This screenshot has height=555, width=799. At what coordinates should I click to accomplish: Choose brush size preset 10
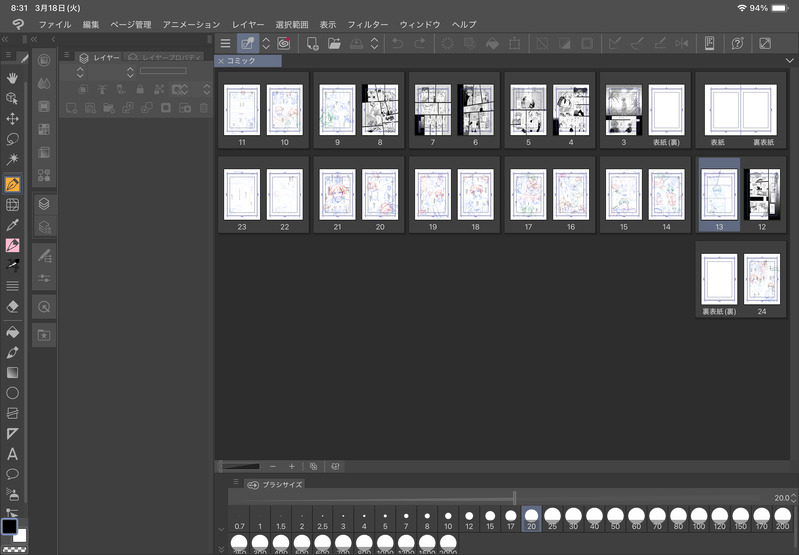448,519
